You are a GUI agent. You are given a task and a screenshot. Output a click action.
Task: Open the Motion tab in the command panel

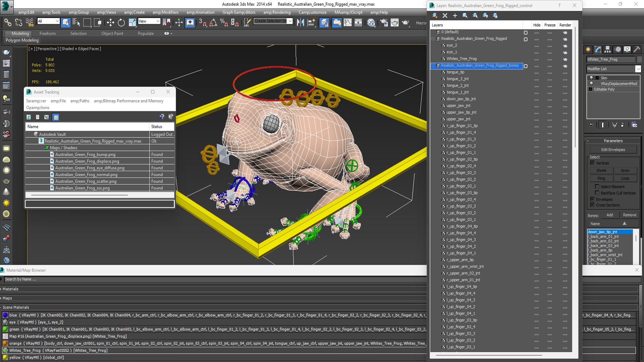tap(618, 49)
